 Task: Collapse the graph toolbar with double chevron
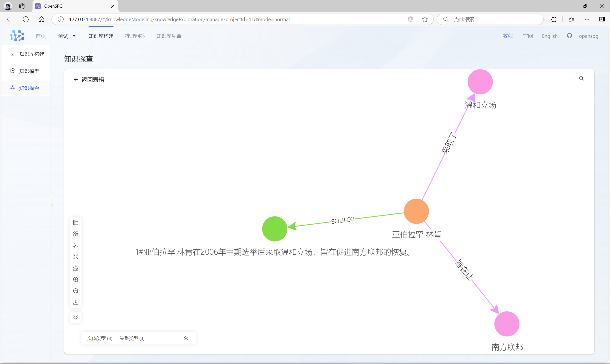pyautogui.click(x=76, y=317)
